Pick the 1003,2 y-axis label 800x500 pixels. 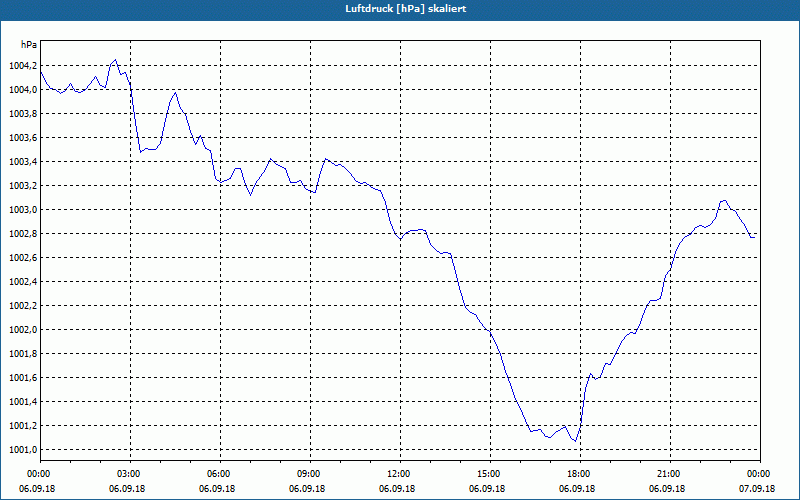tap(23, 186)
